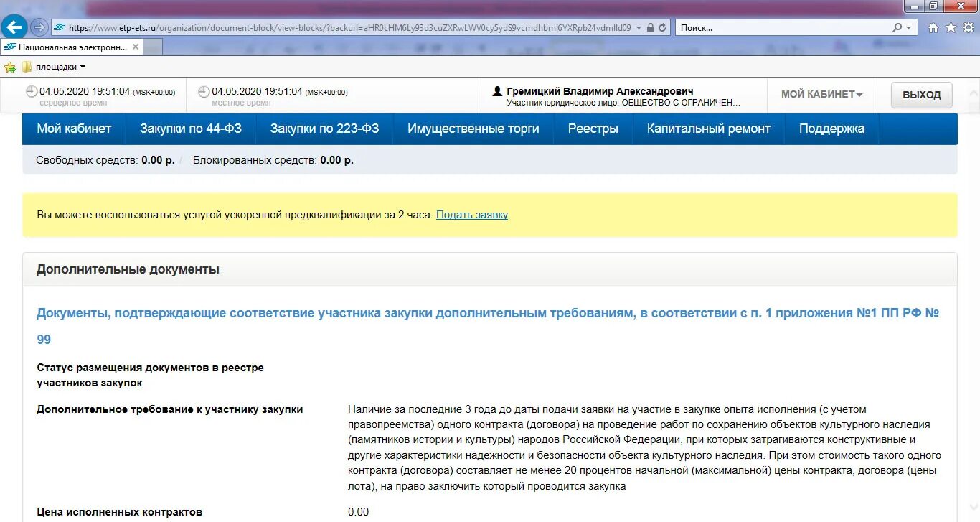Click the 0.00 contract price value
Screen dimensions: 980x522
[x=359, y=512]
